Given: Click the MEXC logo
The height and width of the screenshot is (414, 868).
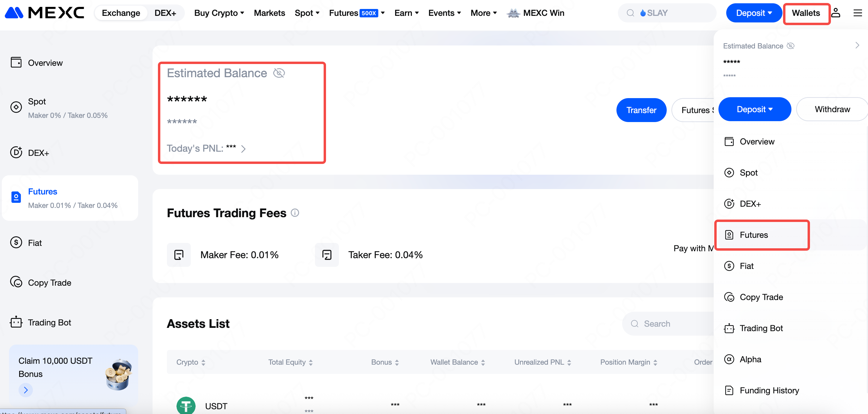Looking at the screenshot, I should click(x=44, y=13).
